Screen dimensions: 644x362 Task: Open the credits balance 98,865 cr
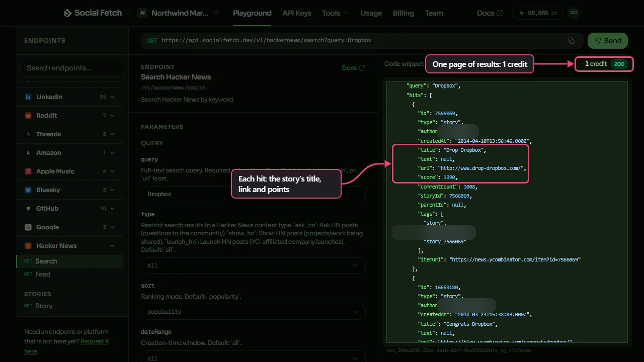[x=537, y=13]
